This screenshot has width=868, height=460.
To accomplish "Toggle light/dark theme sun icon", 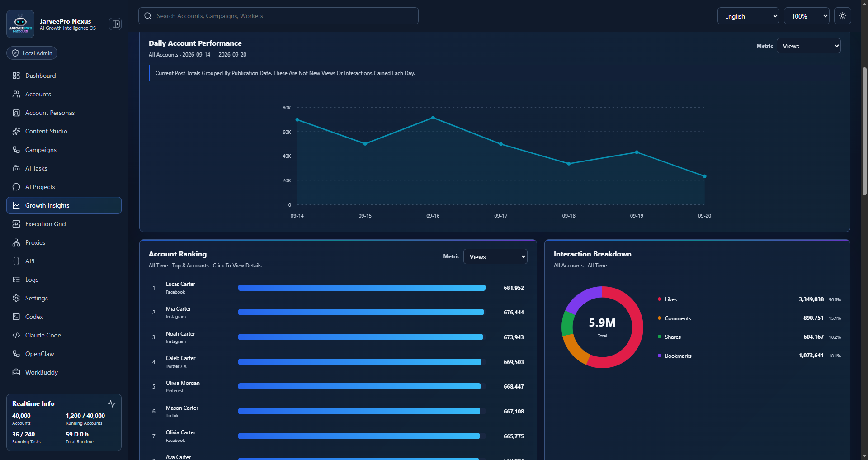I will coord(843,16).
